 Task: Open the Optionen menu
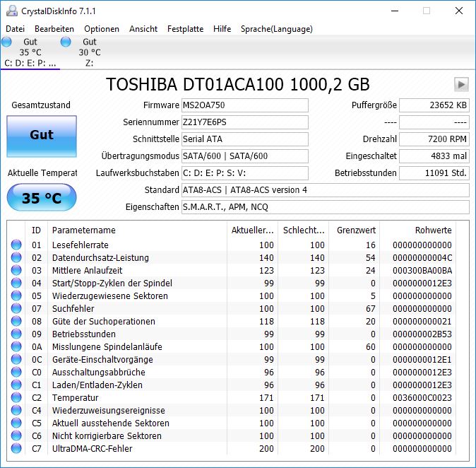tap(102, 29)
